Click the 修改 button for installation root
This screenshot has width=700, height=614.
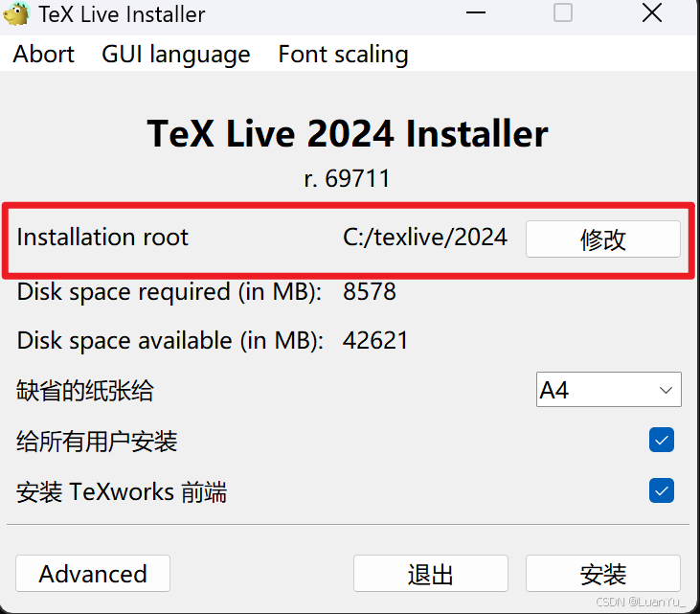[x=602, y=239]
